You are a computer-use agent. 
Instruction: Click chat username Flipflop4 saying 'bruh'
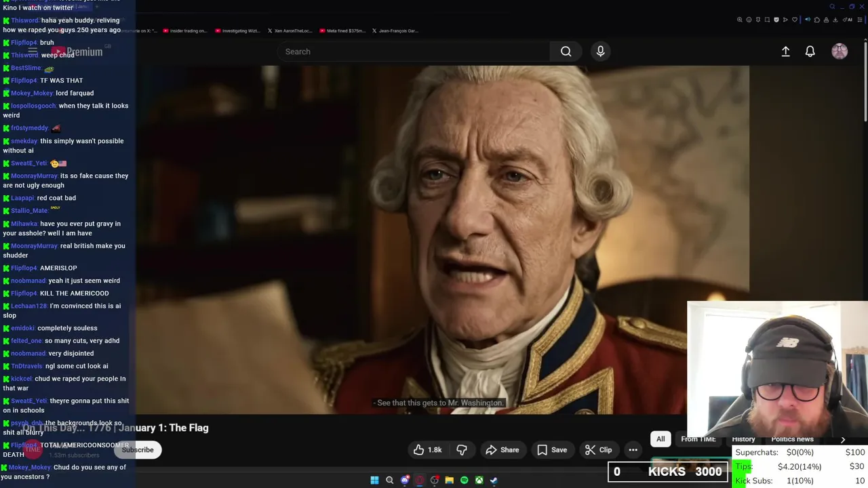(24, 43)
